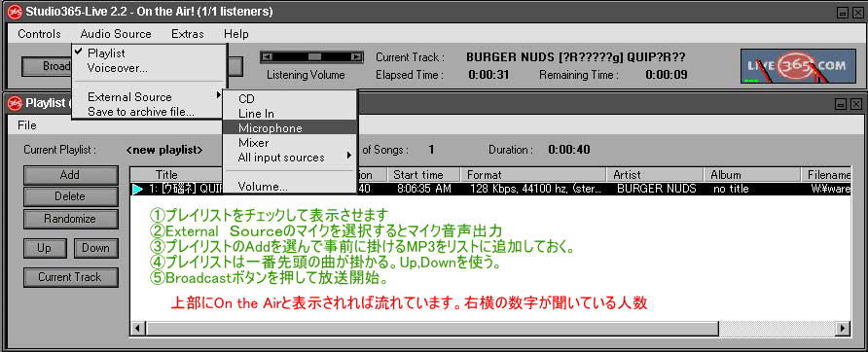
Task: Click the playlist horizontal scroll left arrow
Action: pos(138,328)
